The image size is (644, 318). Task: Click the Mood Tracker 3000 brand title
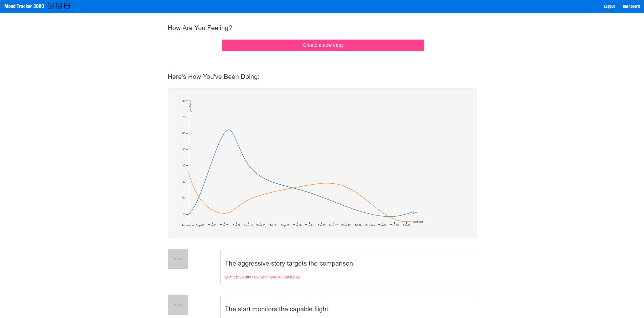point(24,6)
